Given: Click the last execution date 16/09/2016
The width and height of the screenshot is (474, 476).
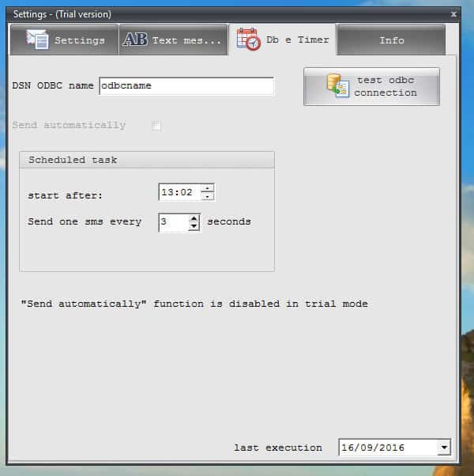Looking at the screenshot, I should click(386, 448).
